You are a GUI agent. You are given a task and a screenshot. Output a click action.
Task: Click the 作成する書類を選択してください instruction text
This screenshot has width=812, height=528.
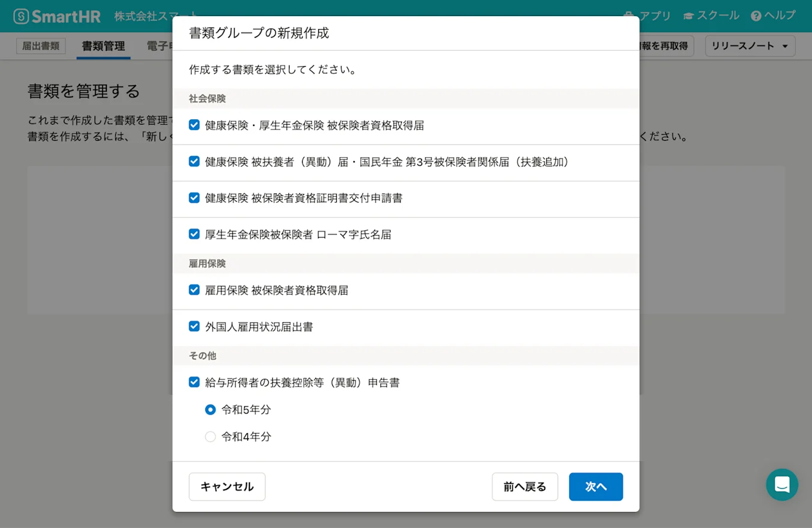[x=273, y=70]
